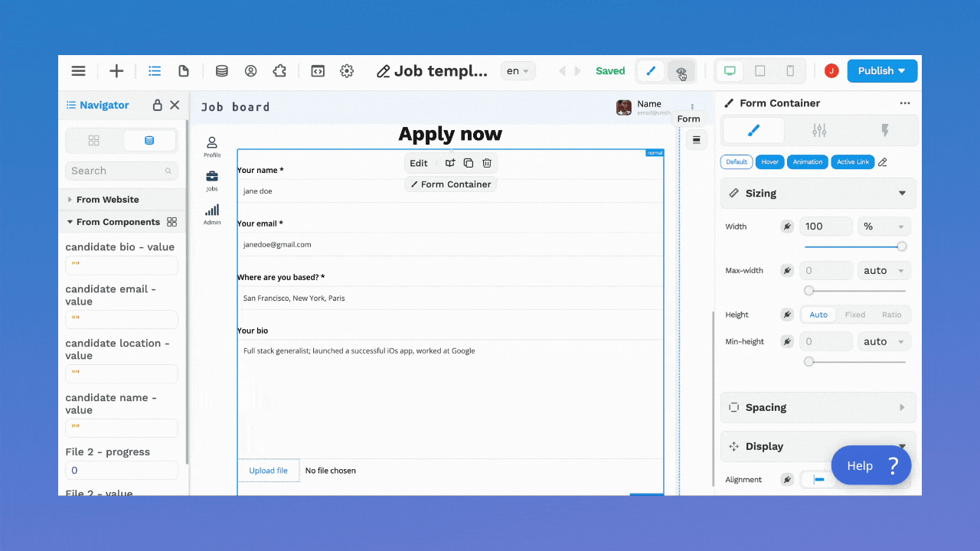Expand the From Website tree
Image resolution: width=980 pixels, height=551 pixels.
click(70, 200)
